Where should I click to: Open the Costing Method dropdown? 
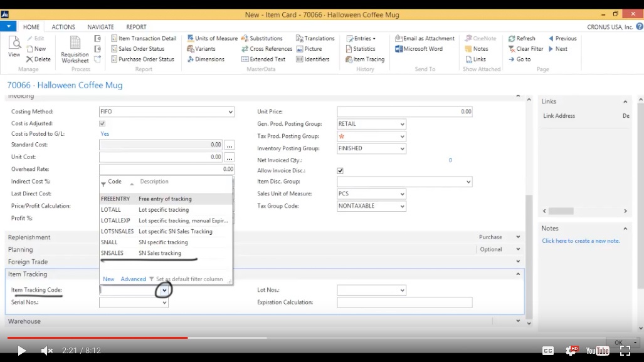tap(167, 111)
